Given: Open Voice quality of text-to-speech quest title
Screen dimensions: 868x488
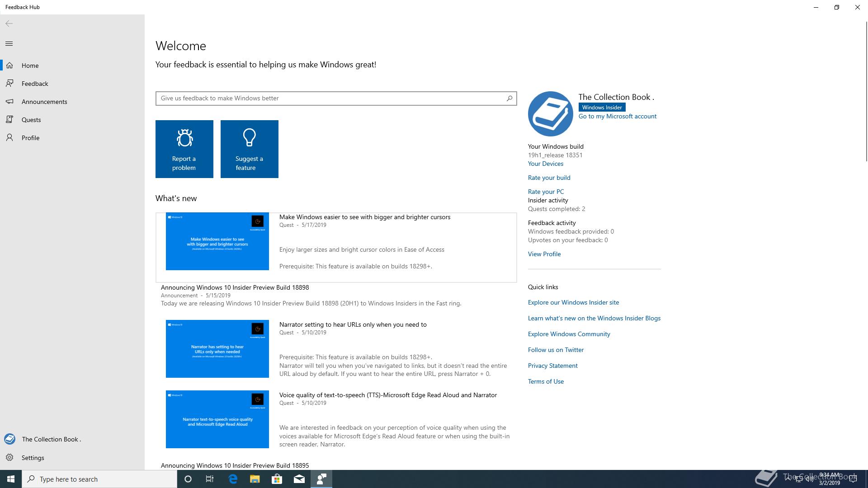Looking at the screenshot, I should (388, 395).
